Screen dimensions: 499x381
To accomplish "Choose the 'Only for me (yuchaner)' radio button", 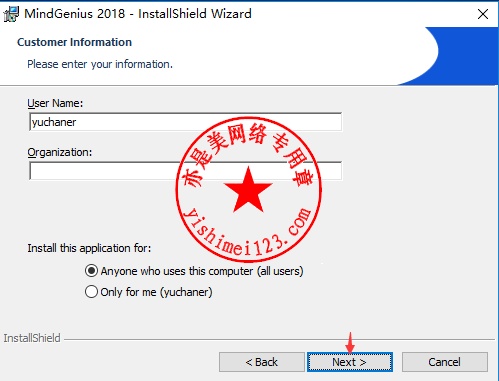I will (x=91, y=292).
